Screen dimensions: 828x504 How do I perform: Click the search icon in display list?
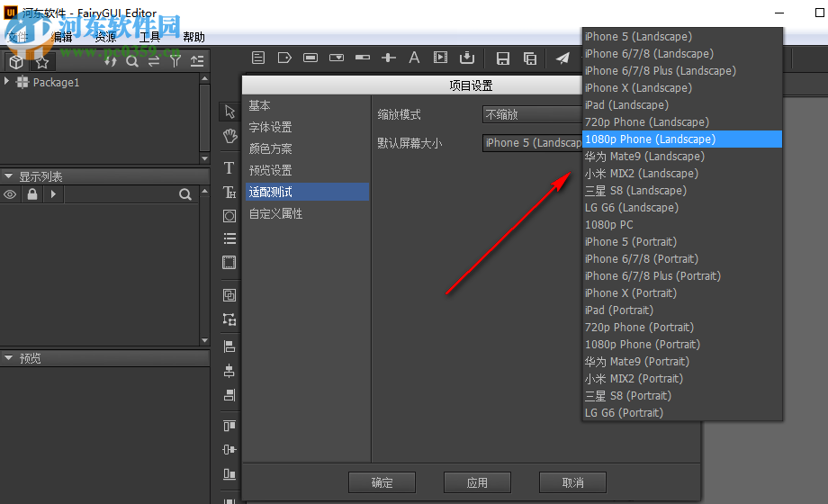184,194
